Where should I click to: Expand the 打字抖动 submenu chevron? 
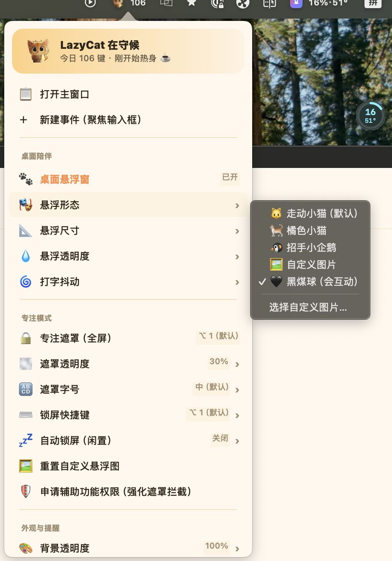pyautogui.click(x=237, y=282)
